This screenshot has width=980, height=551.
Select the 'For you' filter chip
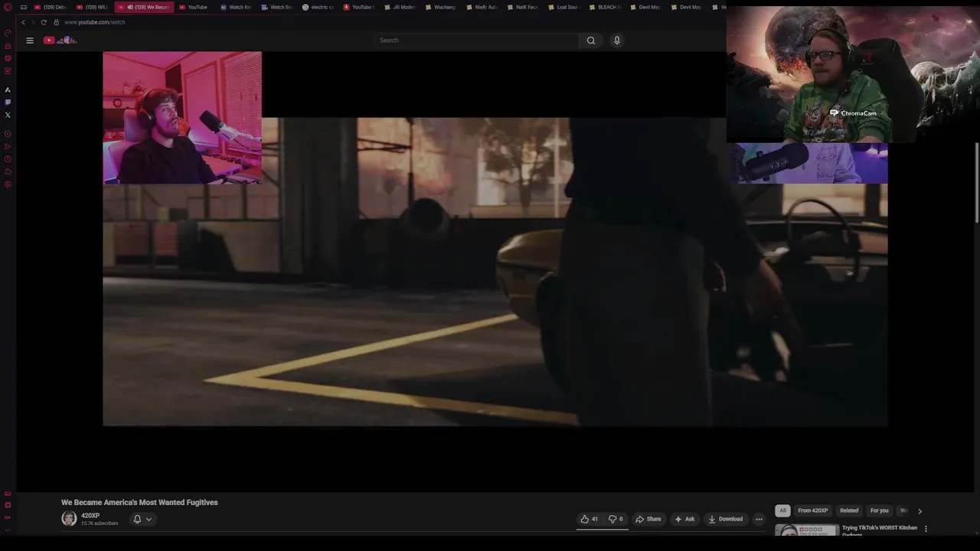(x=879, y=510)
